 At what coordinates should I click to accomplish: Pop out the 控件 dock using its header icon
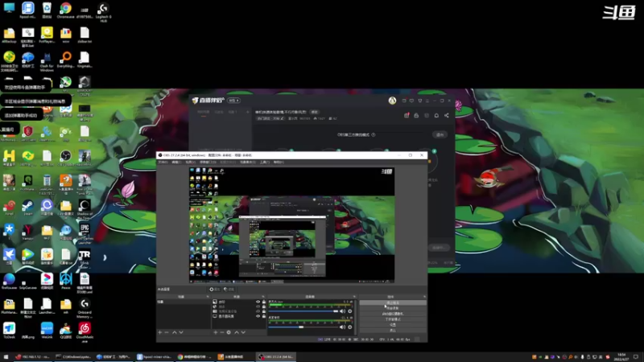424,296
